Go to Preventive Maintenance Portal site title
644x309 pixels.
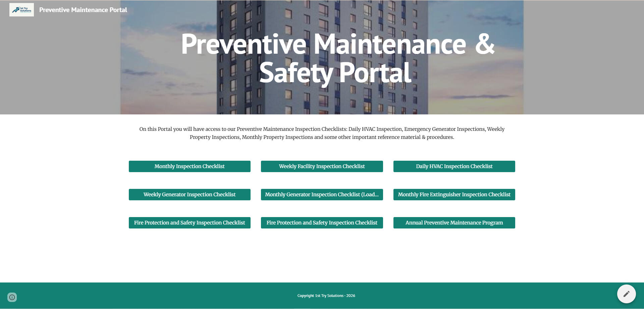(x=83, y=10)
